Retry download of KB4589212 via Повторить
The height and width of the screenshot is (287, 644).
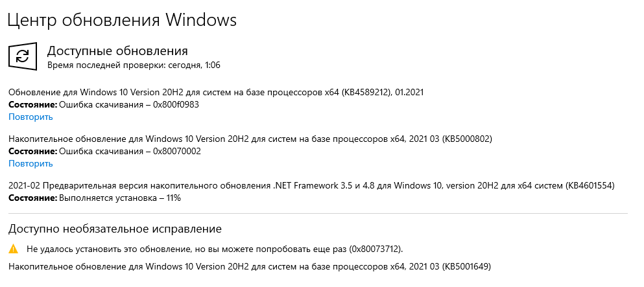coord(30,117)
